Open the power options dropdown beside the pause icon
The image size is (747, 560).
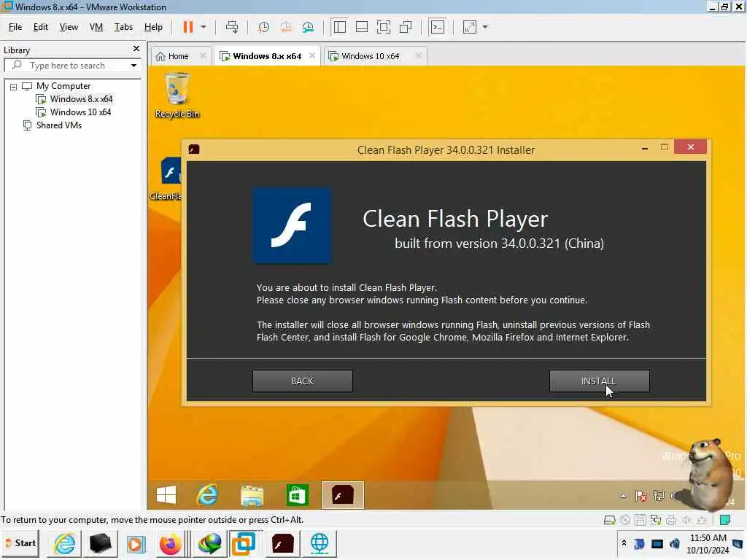204,27
